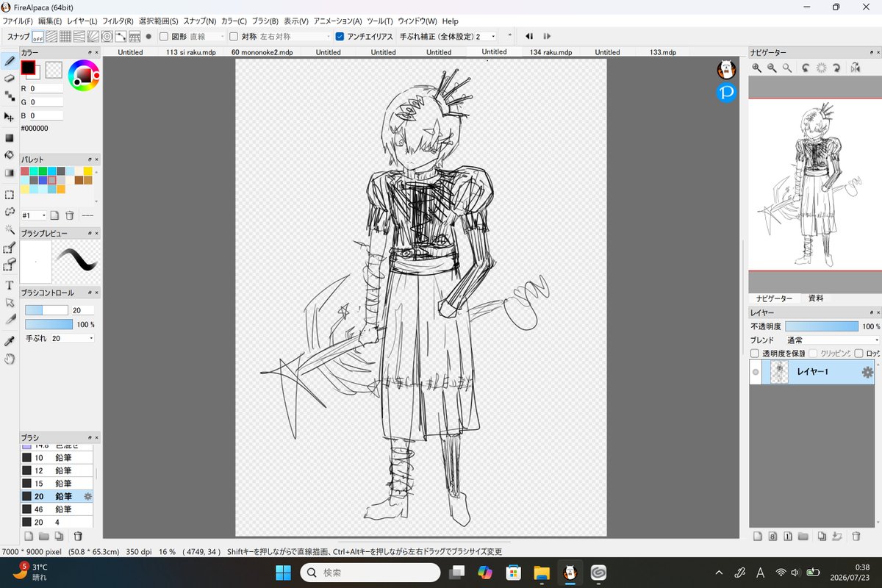This screenshot has height=588, width=882.
Task: Open File Explorer from the taskbar
Action: click(x=542, y=573)
